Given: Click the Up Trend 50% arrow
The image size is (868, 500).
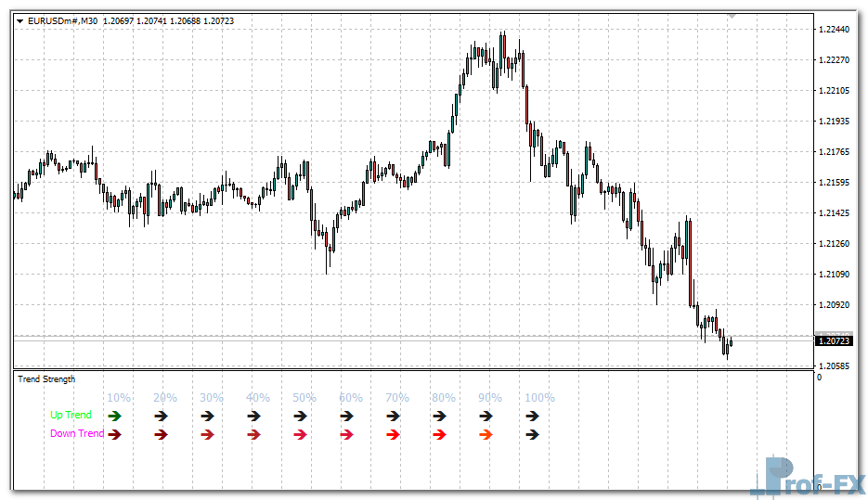Looking at the screenshot, I should coord(300,417).
